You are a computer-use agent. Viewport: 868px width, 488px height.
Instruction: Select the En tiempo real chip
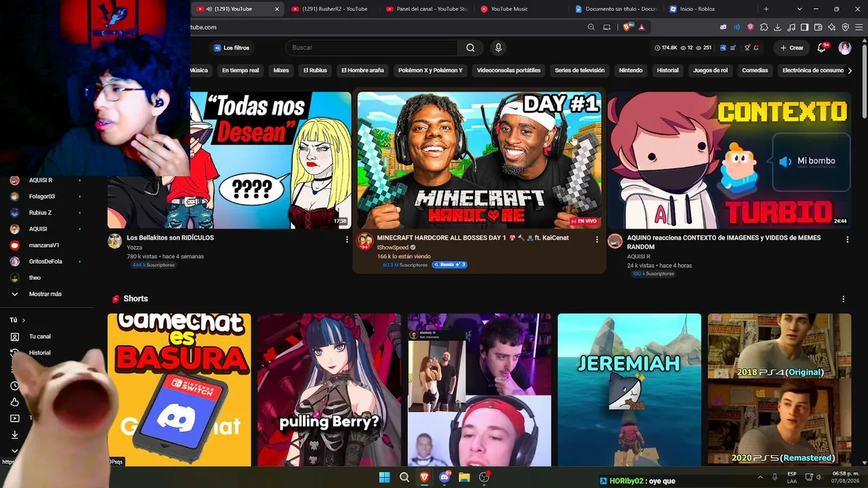tap(241, 70)
